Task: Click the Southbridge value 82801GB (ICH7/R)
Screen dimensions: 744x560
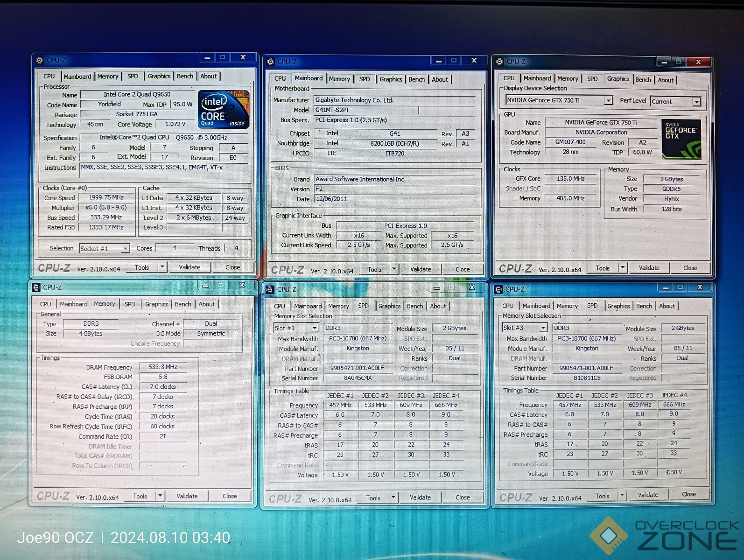Action: [394, 143]
